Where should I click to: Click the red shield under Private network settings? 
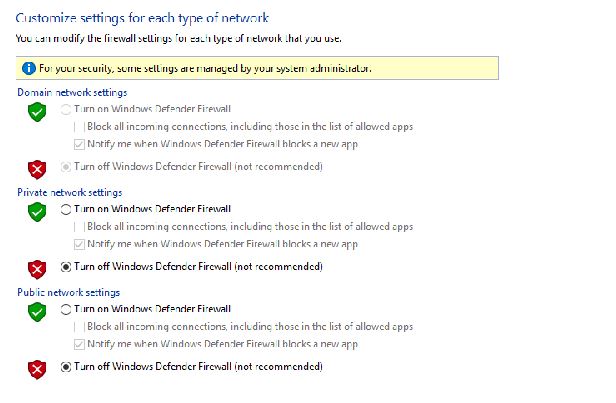pos(37,268)
